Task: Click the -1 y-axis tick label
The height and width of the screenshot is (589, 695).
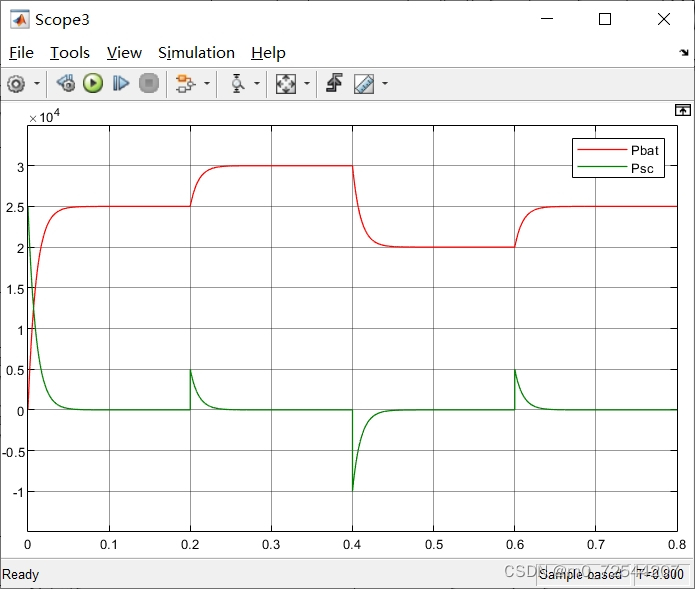Action: pos(18,492)
